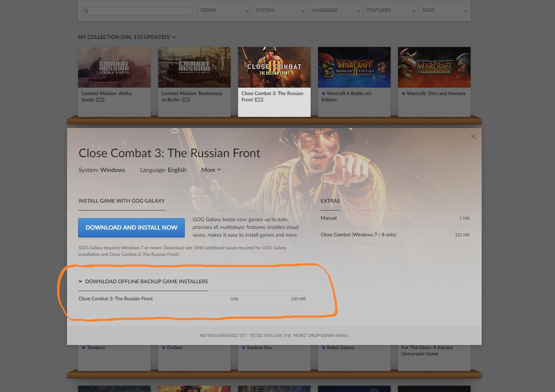Open the More drop-down menu

point(211,170)
